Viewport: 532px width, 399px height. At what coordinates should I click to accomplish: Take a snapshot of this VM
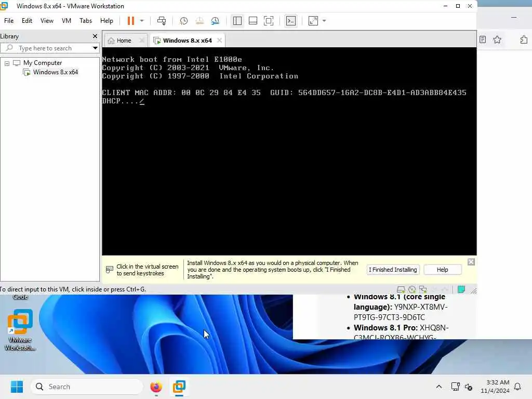coord(183,21)
